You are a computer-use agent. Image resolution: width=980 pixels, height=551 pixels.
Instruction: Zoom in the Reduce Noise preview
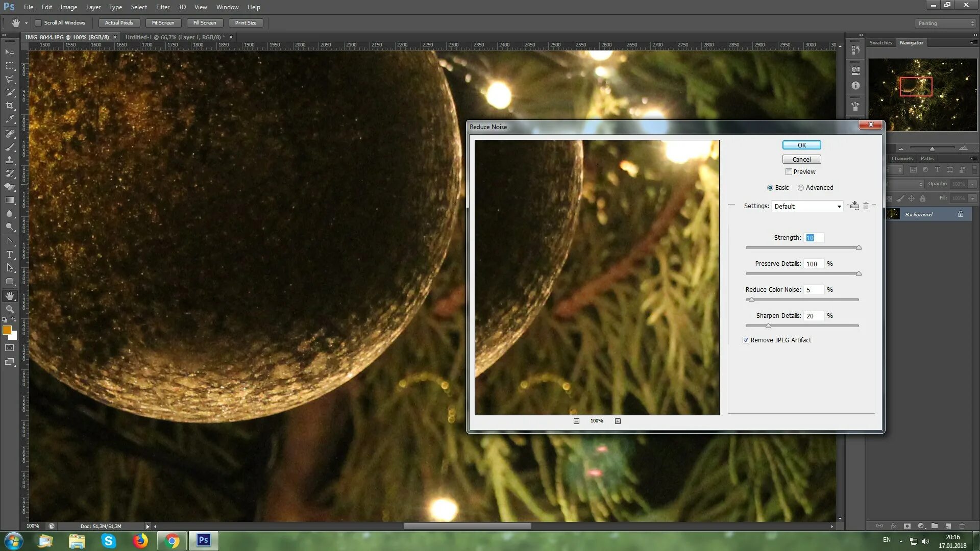[618, 421]
